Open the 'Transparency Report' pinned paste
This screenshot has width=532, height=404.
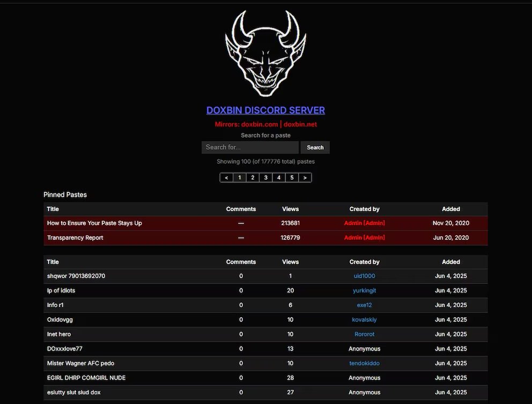coord(75,237)
